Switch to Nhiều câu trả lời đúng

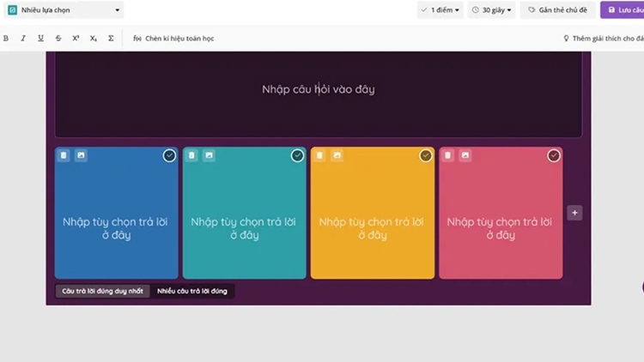192,291
